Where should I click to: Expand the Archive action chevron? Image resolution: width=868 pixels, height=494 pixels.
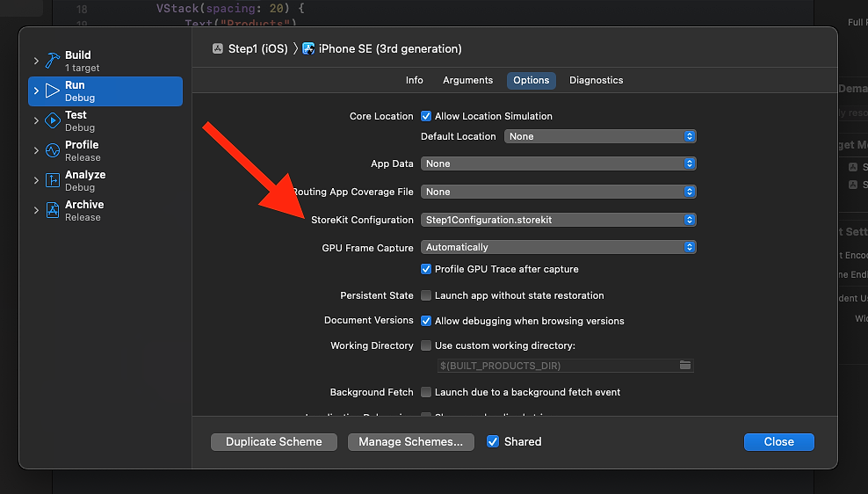37,210
